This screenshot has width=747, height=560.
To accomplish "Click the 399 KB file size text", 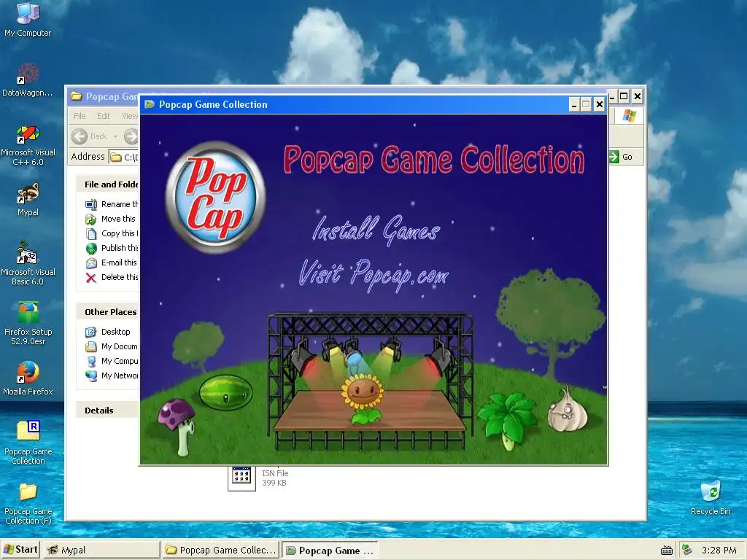I will coord(274,483).
